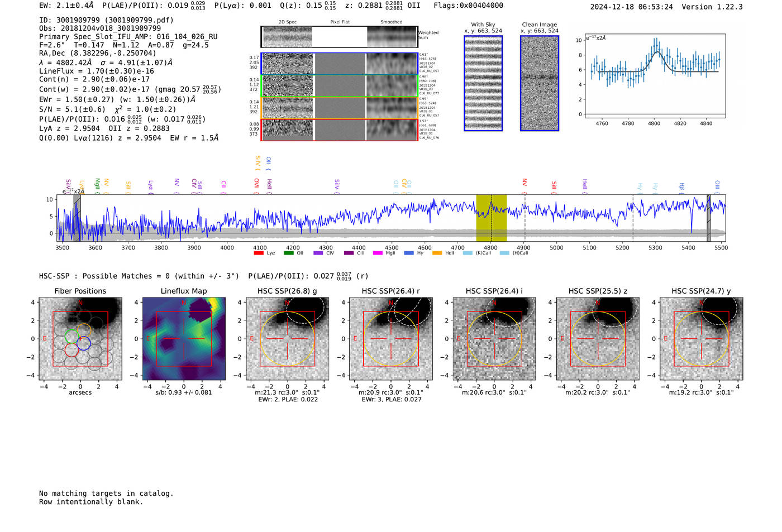
Task: Click the Hγ blue legend swatch
Action: click(x=409, y=253)
